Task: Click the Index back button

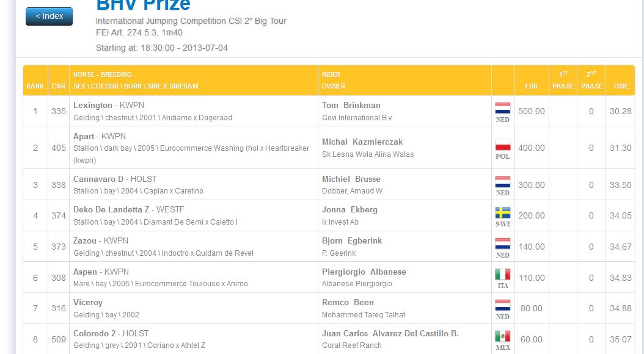Action: (49, 16)
